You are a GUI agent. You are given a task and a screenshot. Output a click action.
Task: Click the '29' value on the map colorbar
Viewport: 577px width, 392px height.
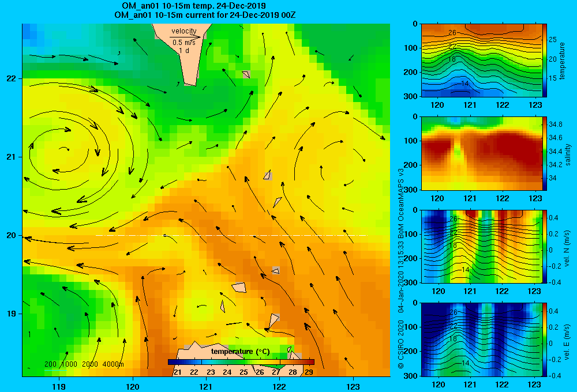tap(309, 372)
